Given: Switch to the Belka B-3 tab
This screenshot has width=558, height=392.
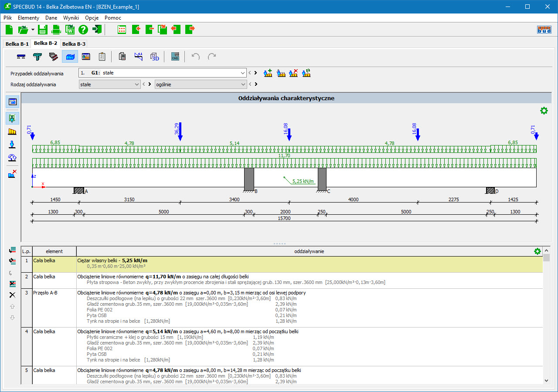Looking at the screenshot, I should click(x=73, y=44).
